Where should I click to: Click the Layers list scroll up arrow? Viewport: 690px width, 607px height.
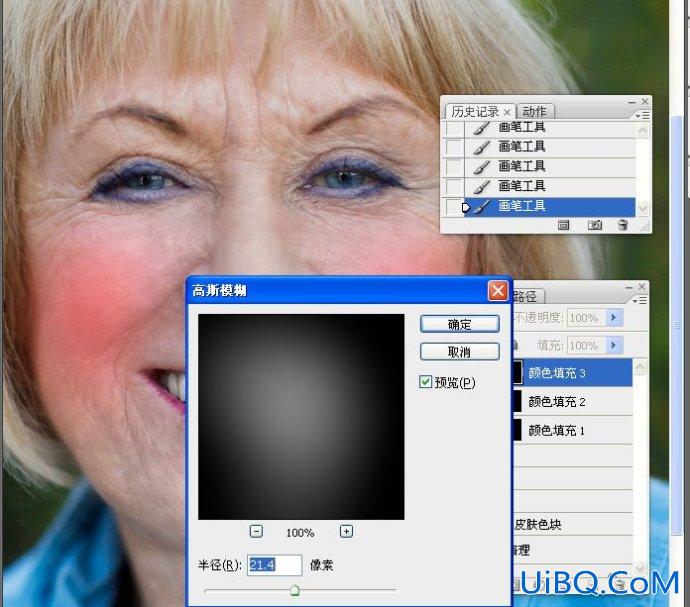point(640,366)
